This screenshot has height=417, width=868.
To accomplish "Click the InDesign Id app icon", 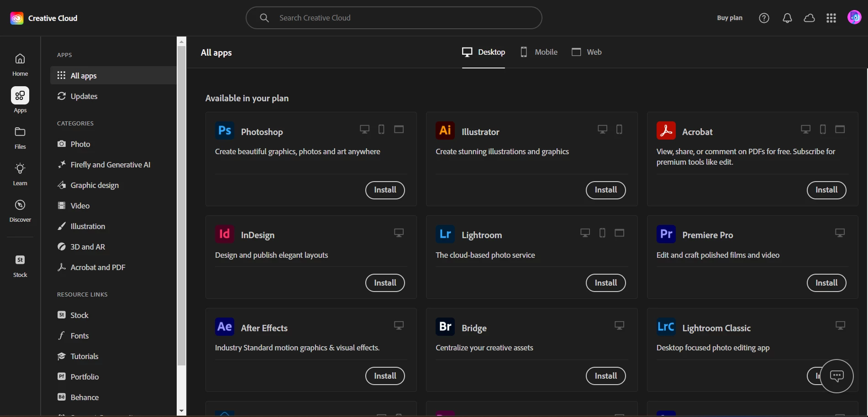I will point(225,234).
